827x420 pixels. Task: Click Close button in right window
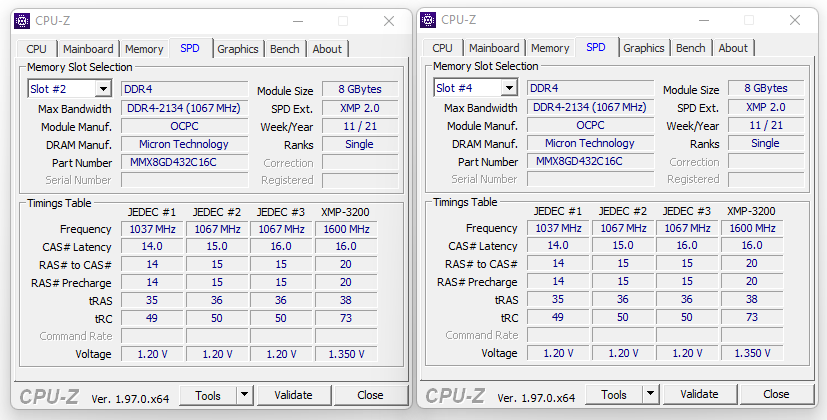click(777, 394)
